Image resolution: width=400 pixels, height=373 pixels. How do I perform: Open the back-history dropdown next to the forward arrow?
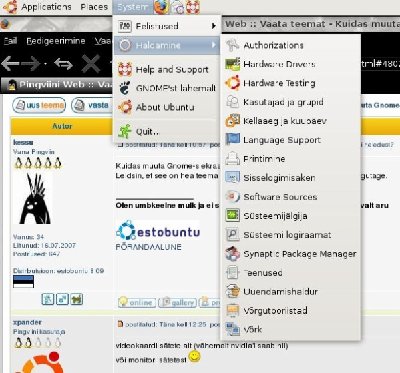(45, 63)
